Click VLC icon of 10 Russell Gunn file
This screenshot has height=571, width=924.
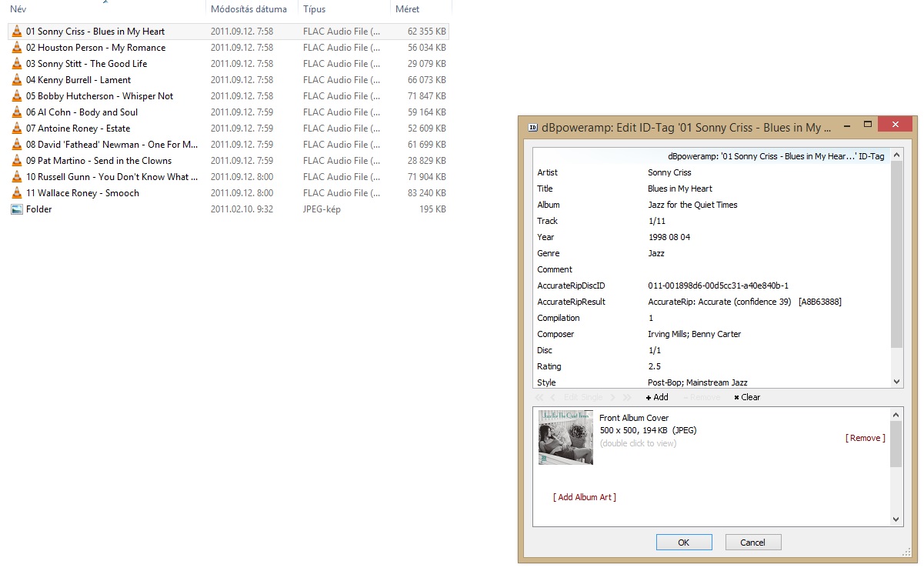tap(16, 177)
